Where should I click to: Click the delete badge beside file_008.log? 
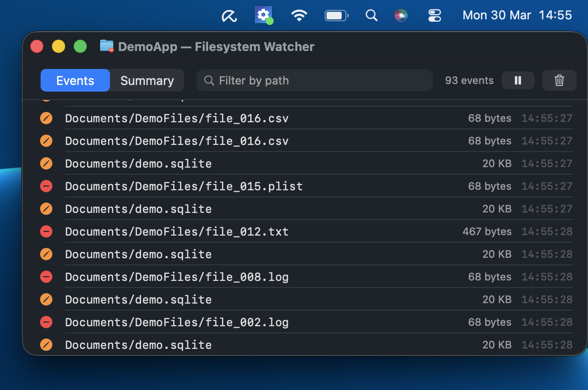[46, 277]
